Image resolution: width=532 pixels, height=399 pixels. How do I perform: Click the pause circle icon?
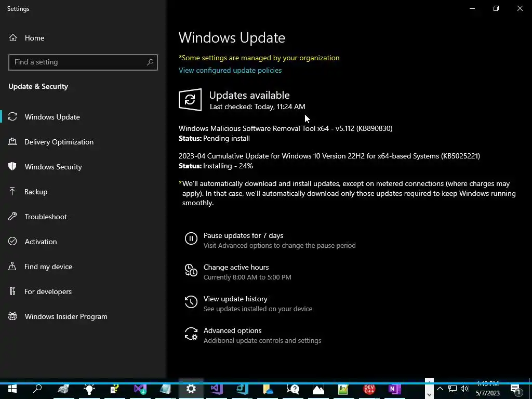[191, 238]
